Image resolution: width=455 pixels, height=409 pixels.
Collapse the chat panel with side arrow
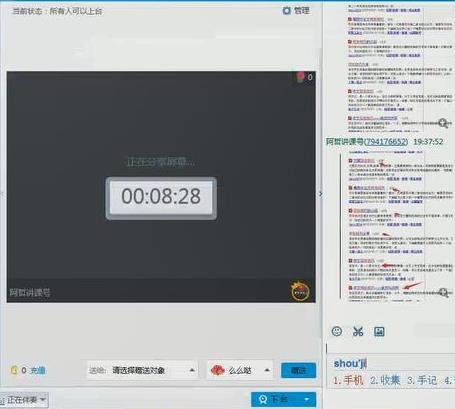[x=321, y=194]
